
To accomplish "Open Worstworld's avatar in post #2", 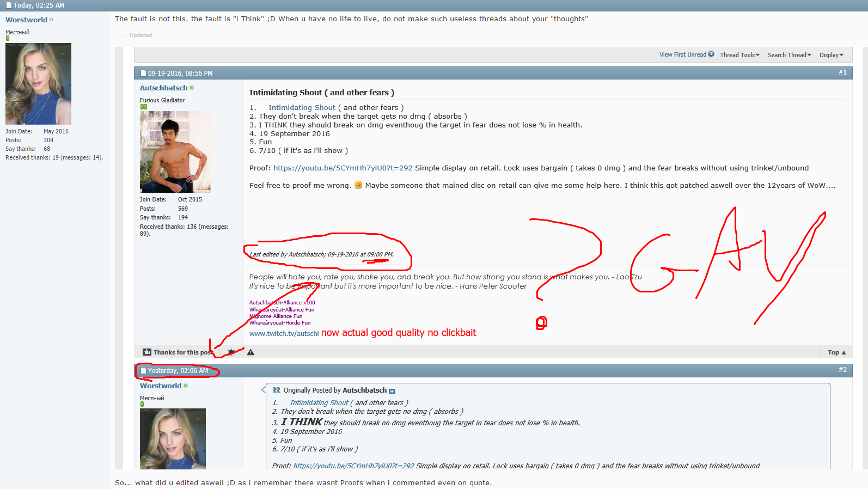I will (173, 439).
